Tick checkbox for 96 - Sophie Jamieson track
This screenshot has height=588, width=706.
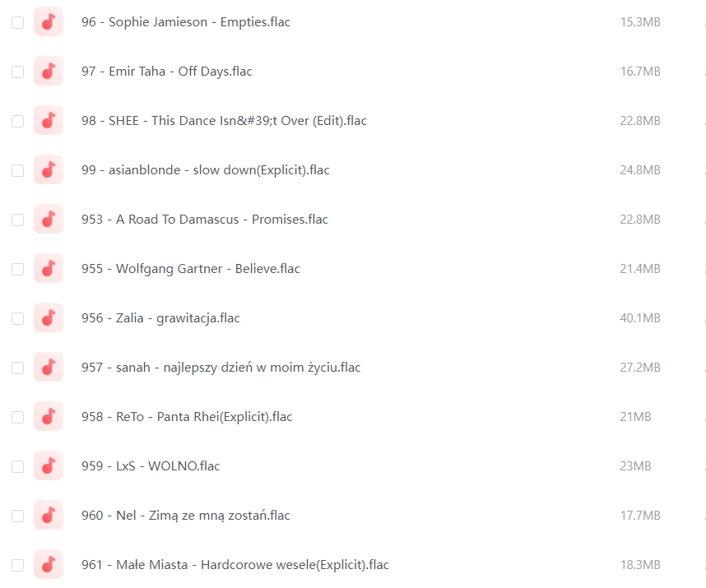coord(17,22)
